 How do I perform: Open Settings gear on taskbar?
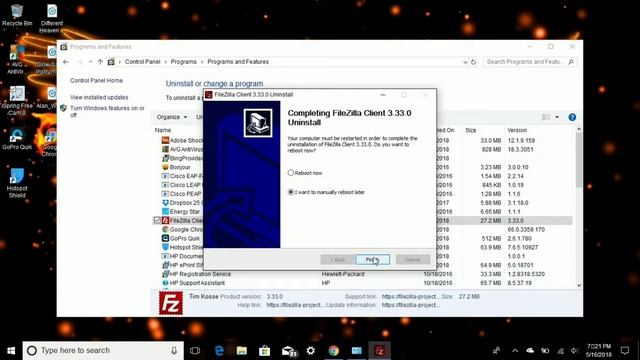click(311, 351)
